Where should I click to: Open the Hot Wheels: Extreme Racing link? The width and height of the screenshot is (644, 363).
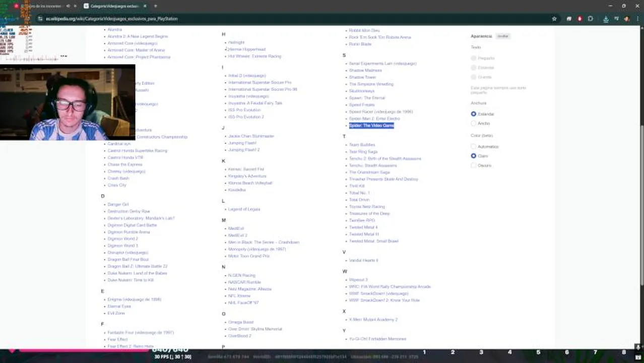click(x=254, y=56)
